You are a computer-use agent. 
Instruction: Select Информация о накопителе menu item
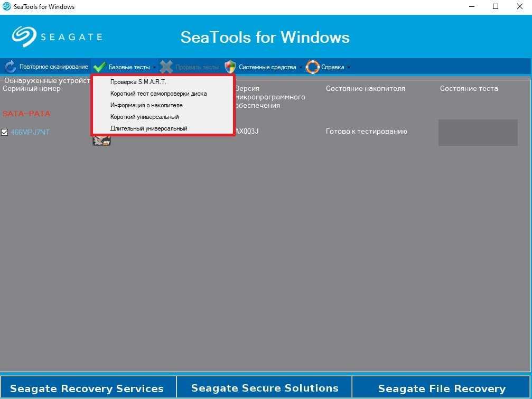point(163,105)
